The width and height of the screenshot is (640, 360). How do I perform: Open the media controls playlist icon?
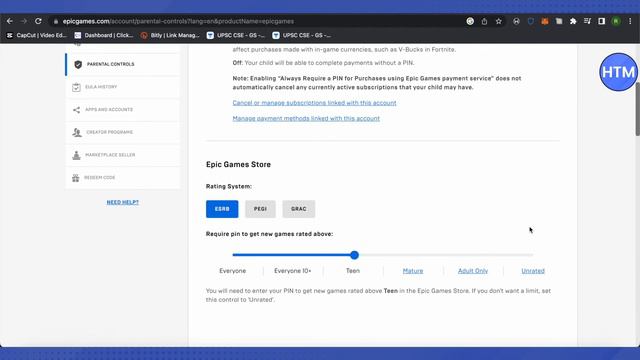click(x=587, y=21)
